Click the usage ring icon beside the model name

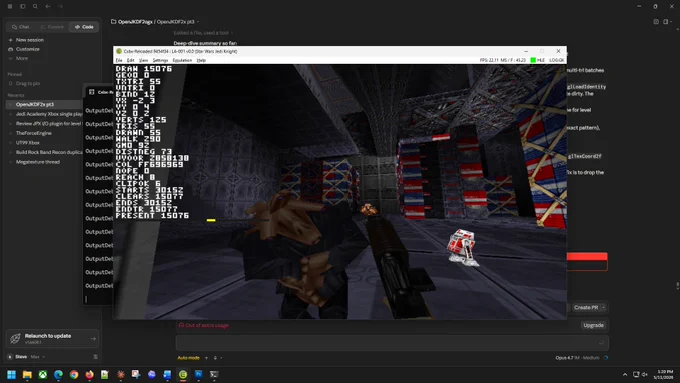(x=606, y=358)
